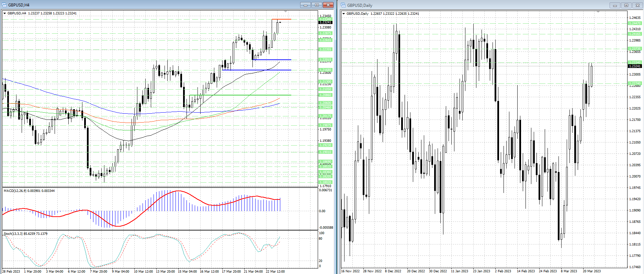
Task: Click green level label 1.20600 in H4
Action: [x=326, y=103]
